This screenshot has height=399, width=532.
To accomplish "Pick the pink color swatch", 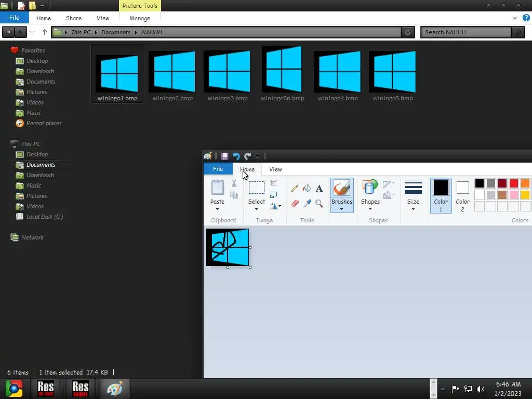I will pyautogui.click(x=514, y=195).
